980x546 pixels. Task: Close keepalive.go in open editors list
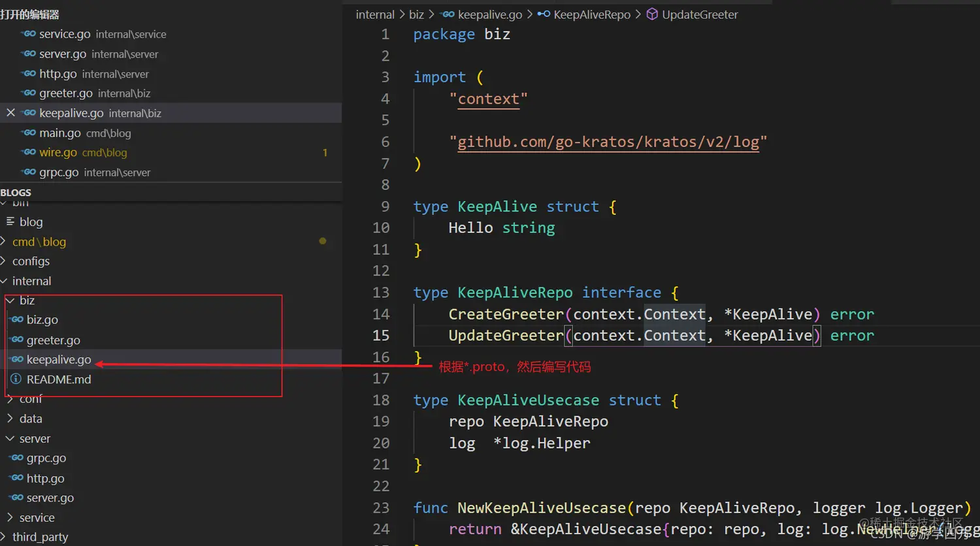(10, 113)
